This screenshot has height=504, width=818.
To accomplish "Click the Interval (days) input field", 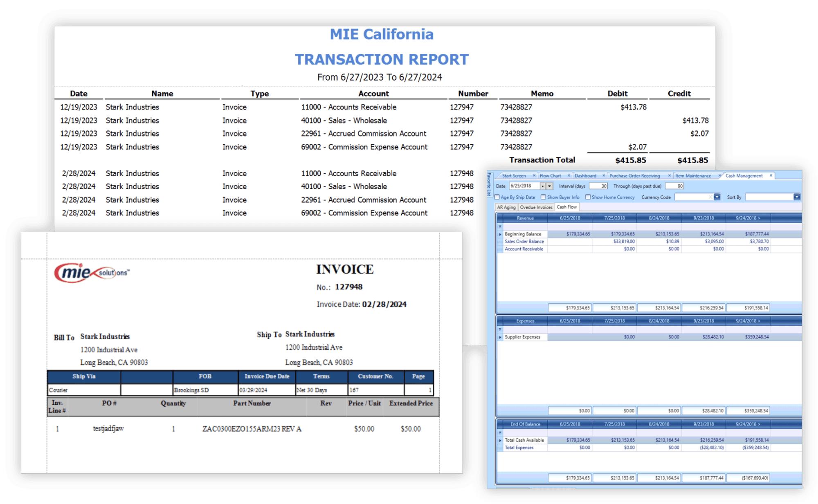I will click(598, 186).
